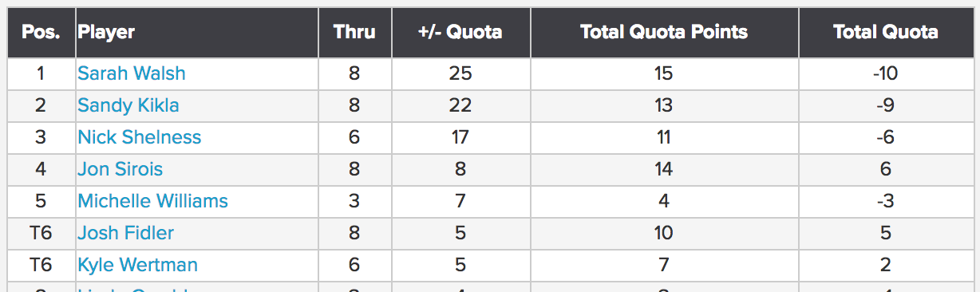The image size is (980, 292).
Task: Click the Total Quota column header
Action: point(886,32)
